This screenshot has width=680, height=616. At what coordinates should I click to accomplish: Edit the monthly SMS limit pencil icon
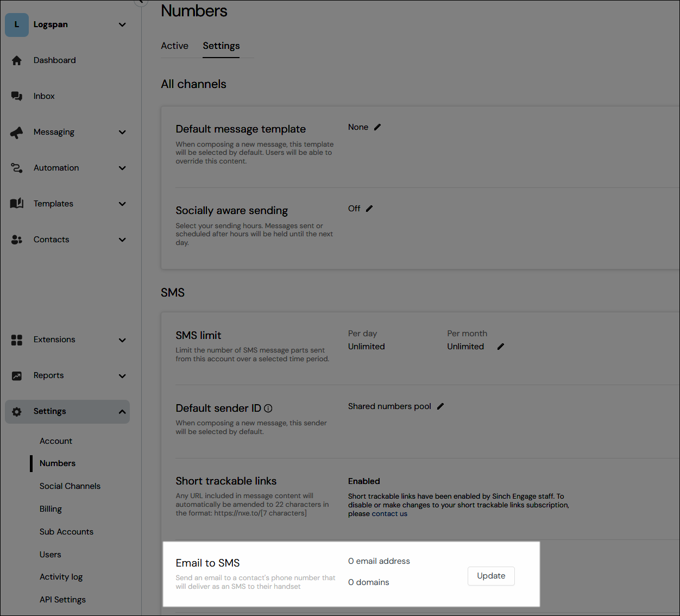pyautogui.click(x=500, y=346)
